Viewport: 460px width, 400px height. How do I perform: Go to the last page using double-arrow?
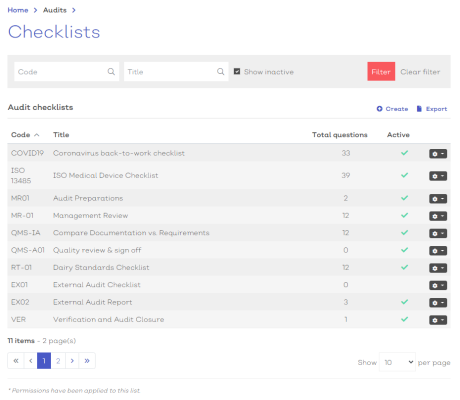coord(87,361)
